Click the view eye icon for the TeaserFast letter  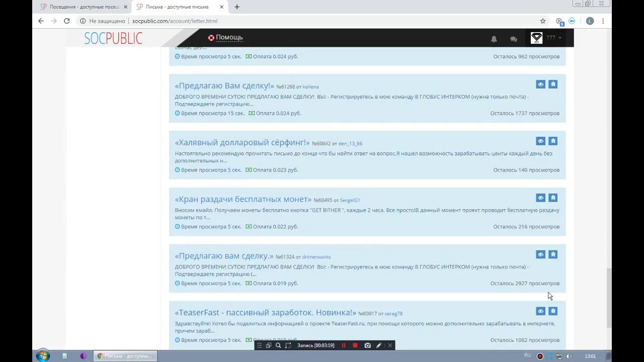click(x=540, y=311)
